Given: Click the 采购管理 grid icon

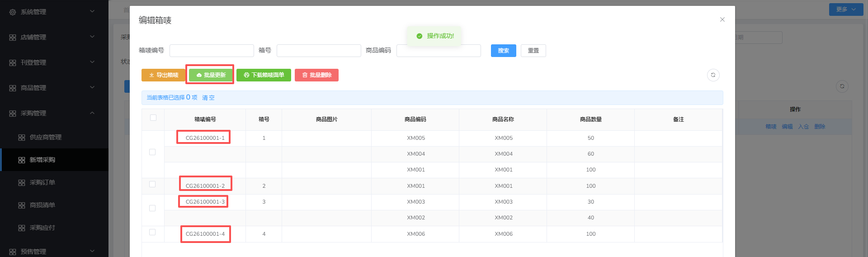Looking at the screenshot, I should pyautogui.click(x=13, y=114).
